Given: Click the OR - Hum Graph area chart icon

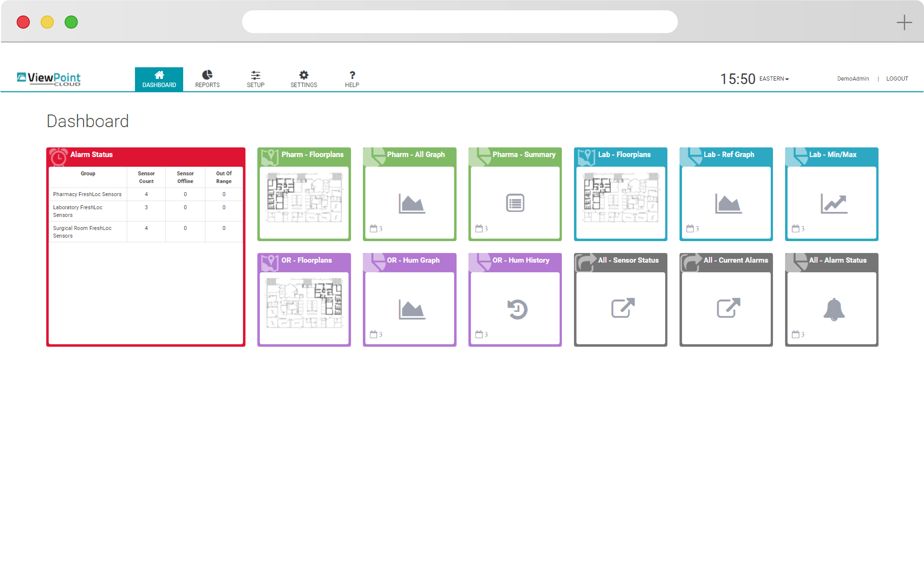Looking at the screenshot, I should (x=412, y=309).
